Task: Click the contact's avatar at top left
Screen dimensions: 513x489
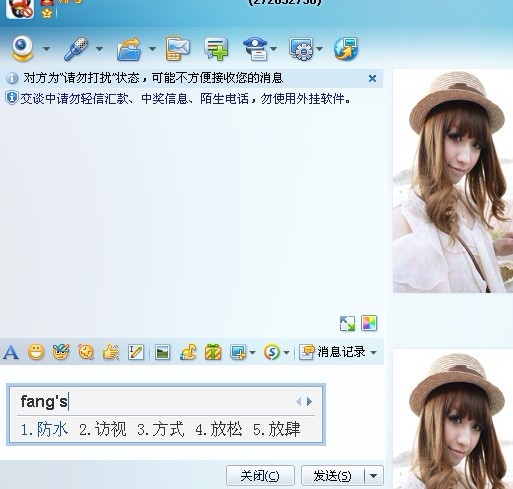Action: pos(20,9)
